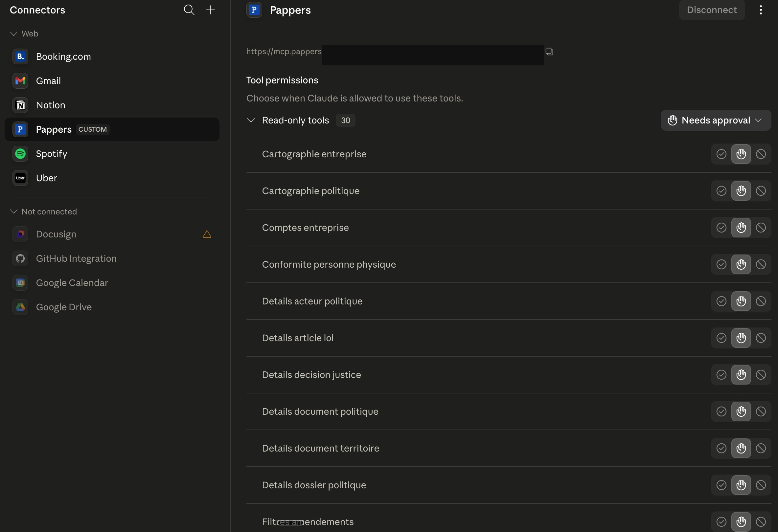Copy the Pappers MCP URL
Screen dimensions: 778x532
[549, 51]
